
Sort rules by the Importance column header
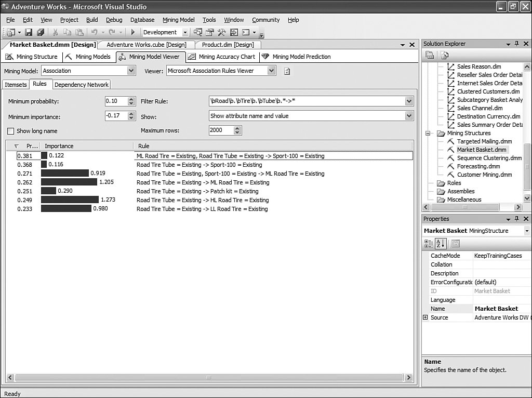click(x=59, y=146)
